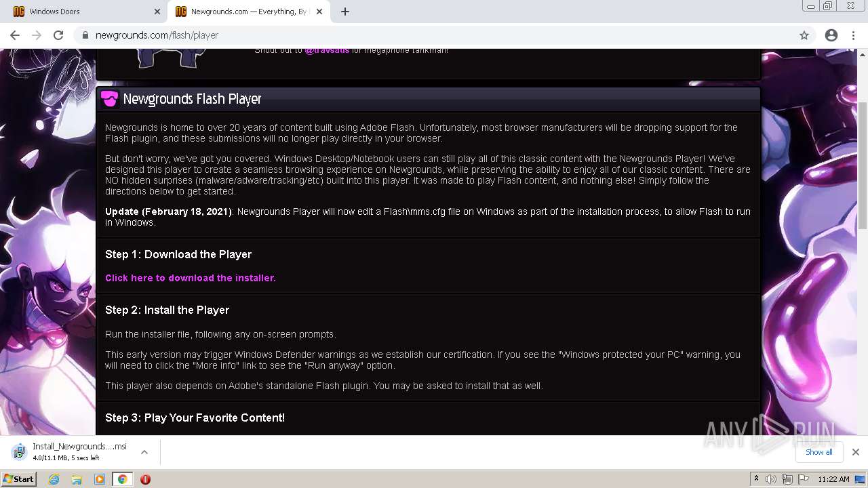
Task: Click the browser forward arrow
Action: coord(37,35)
